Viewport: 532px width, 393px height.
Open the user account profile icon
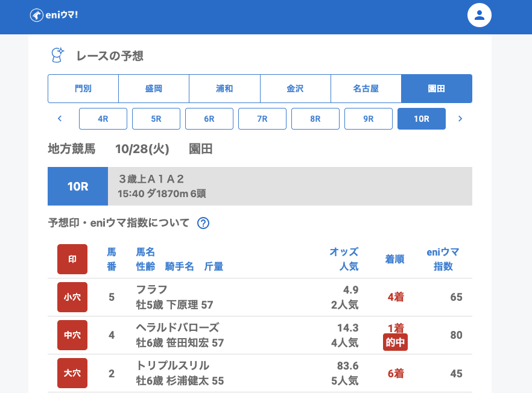pos(480,15)
